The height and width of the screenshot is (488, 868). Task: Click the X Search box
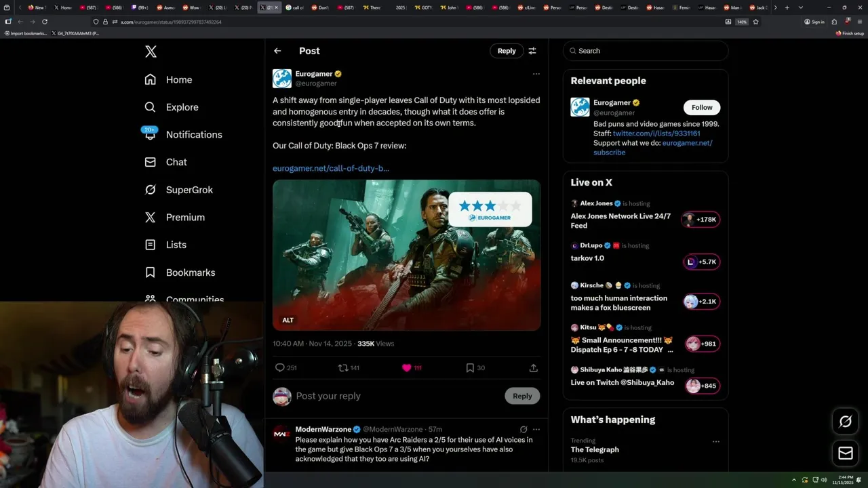646,51
